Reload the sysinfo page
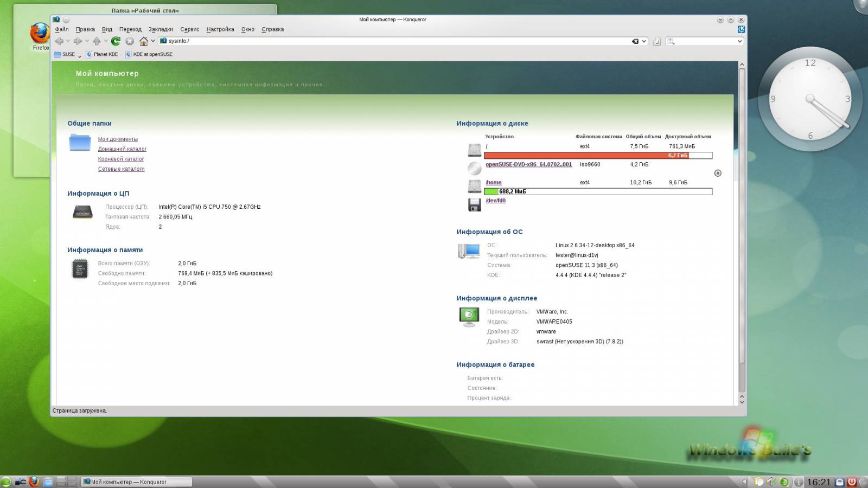The height and width of the screenshot is (488, 868). pyautogui.click(x=116, y=41)
